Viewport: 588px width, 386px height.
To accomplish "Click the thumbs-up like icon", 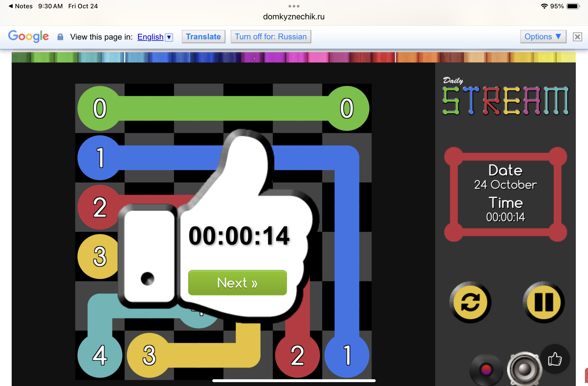I will coord(555,359).
